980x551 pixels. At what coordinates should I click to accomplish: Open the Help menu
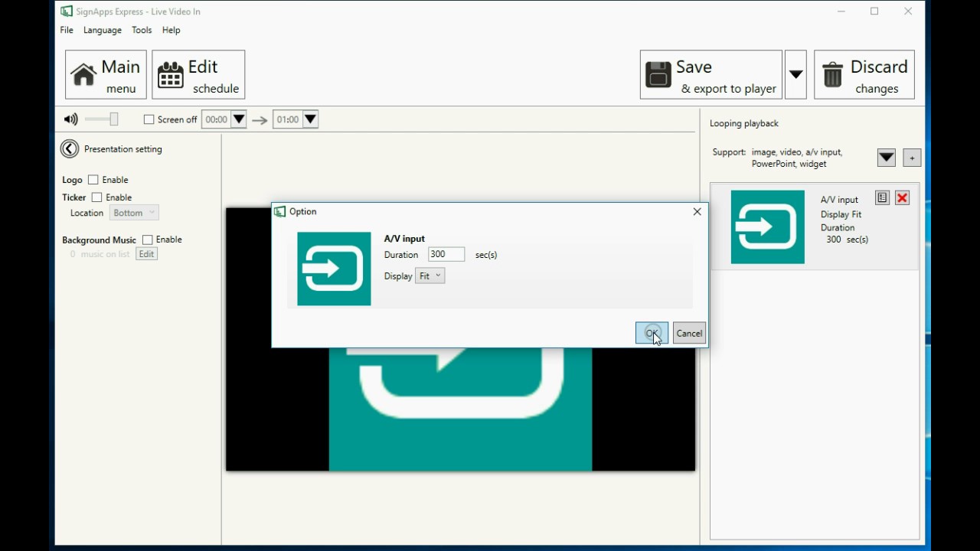[171, 30]
